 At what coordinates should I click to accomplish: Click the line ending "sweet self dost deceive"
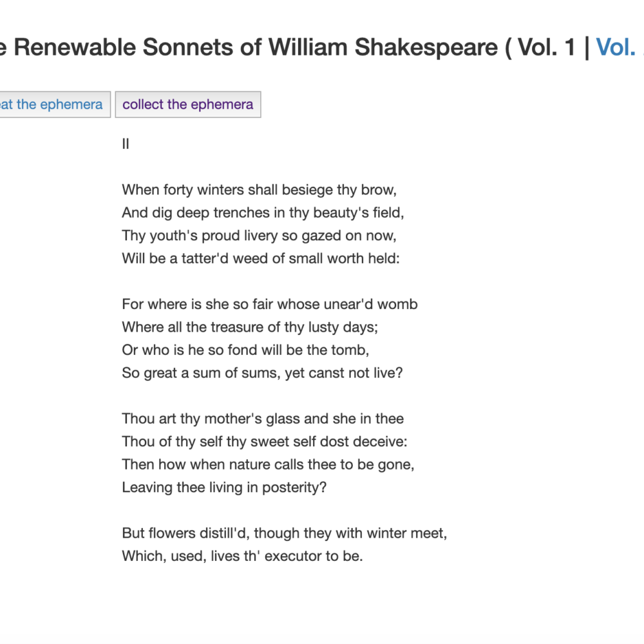pos(265,442)
